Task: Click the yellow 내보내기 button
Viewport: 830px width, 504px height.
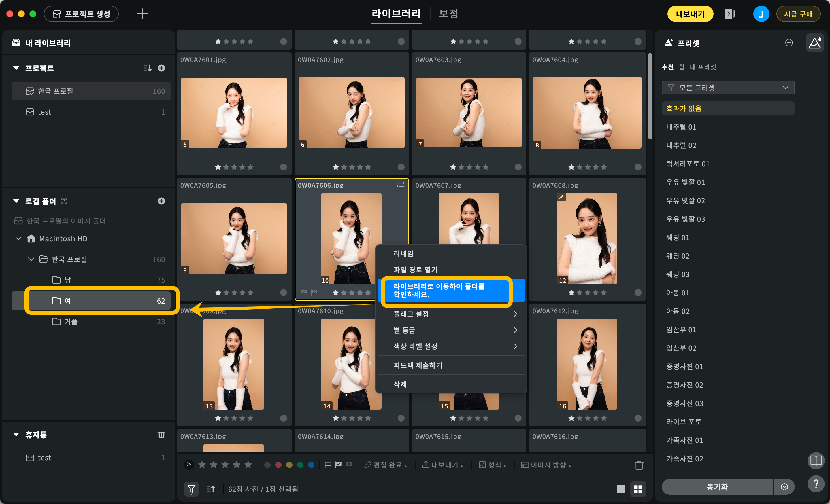Action: click(x=690, y=14)
